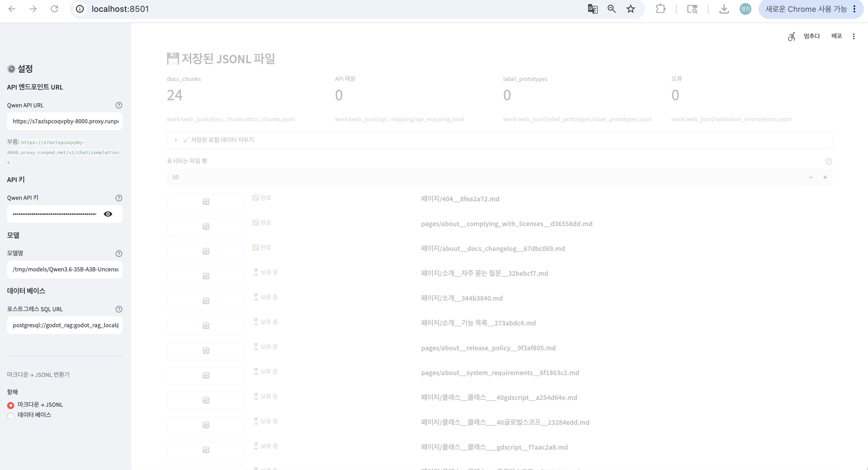This screenshot has height=470, width=868.
Task: Click refresh icon for 40gdscript__a254d64e.md row
Action: pyautogui.click(x=206, y=400)
